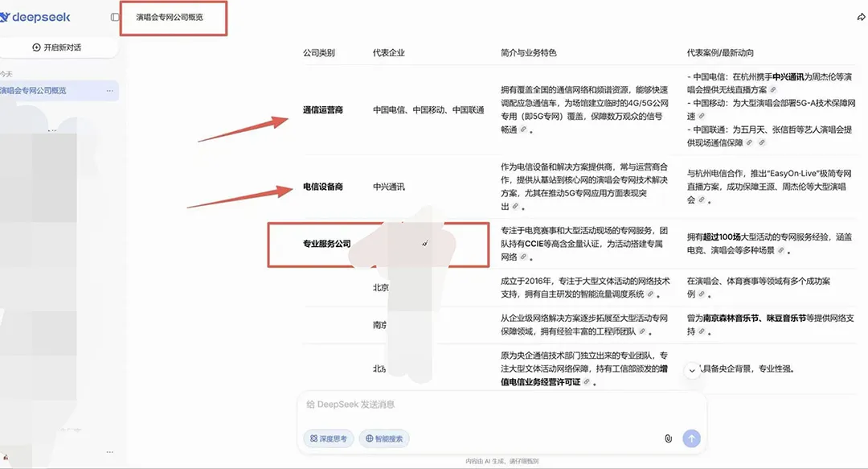Click the 公司类别 column header
Screen dimensions: 868x469
(319, 52)
